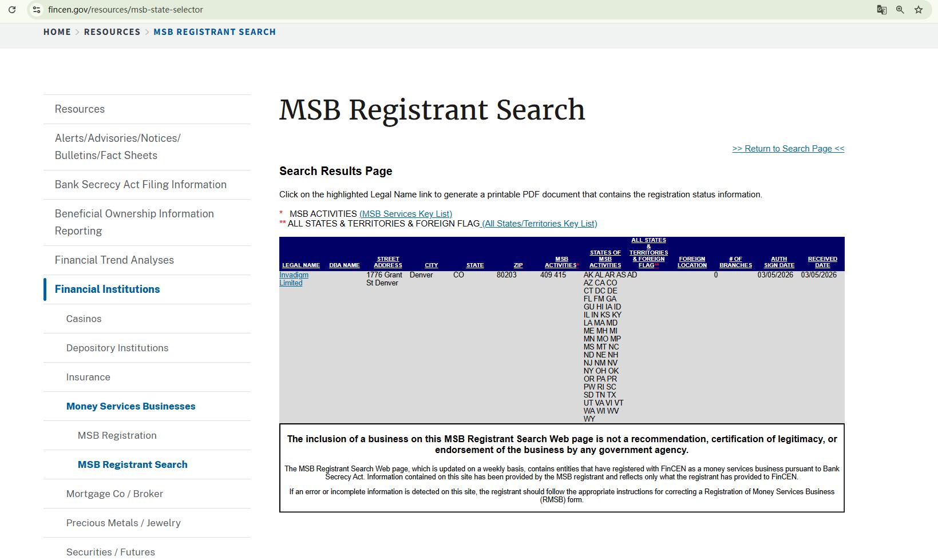Screen dimensions: 938x560
Task: Click MSB REGISTRANT SEARCH breadcrumb
Action: [215, 32]
